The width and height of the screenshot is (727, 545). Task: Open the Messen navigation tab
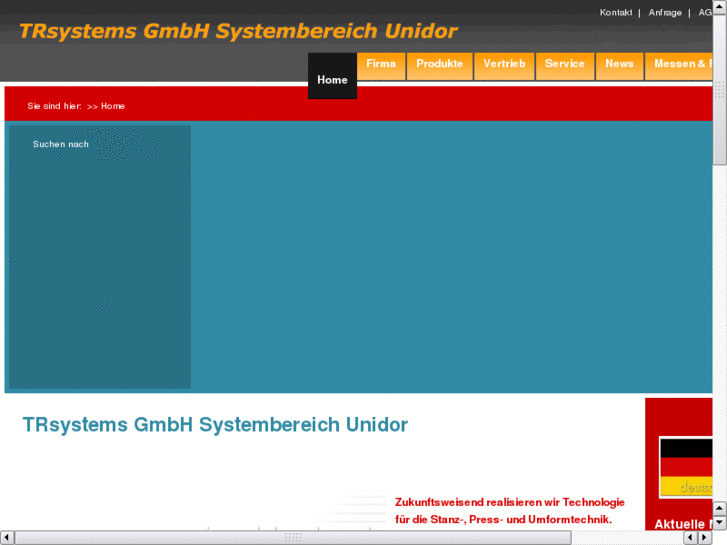coord(679,66)
